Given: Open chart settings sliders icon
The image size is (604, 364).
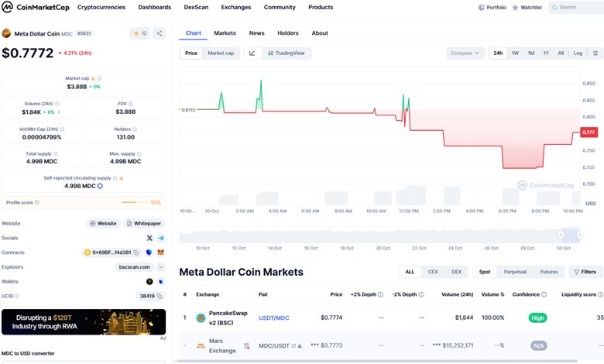Looking at the screenshot, I should point(595,53).
